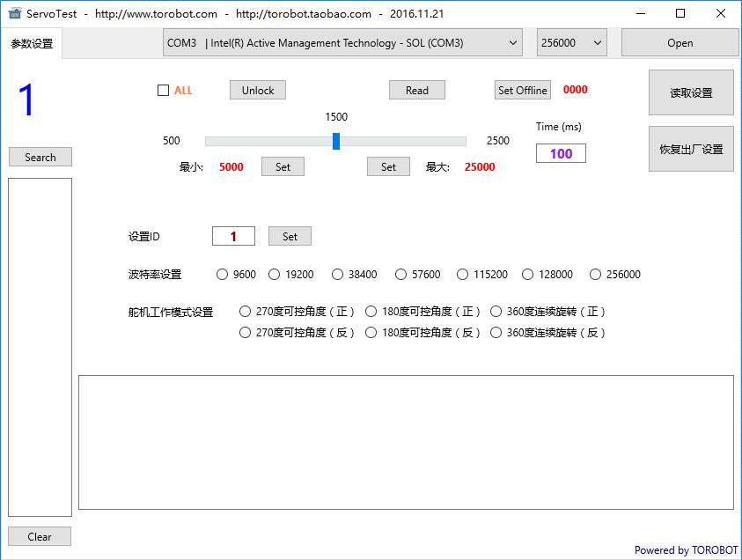Image resolution: width=742 pixels, height=560 pixels.
Task: Click the 波特率设置 label
Action: (155, 275)
